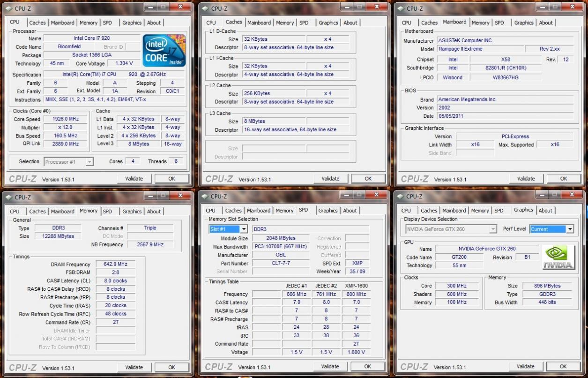The height and width of the screenshot is (378, 588).
Task: Open CPU tab in Mainboard window
Action: [407, 23]
